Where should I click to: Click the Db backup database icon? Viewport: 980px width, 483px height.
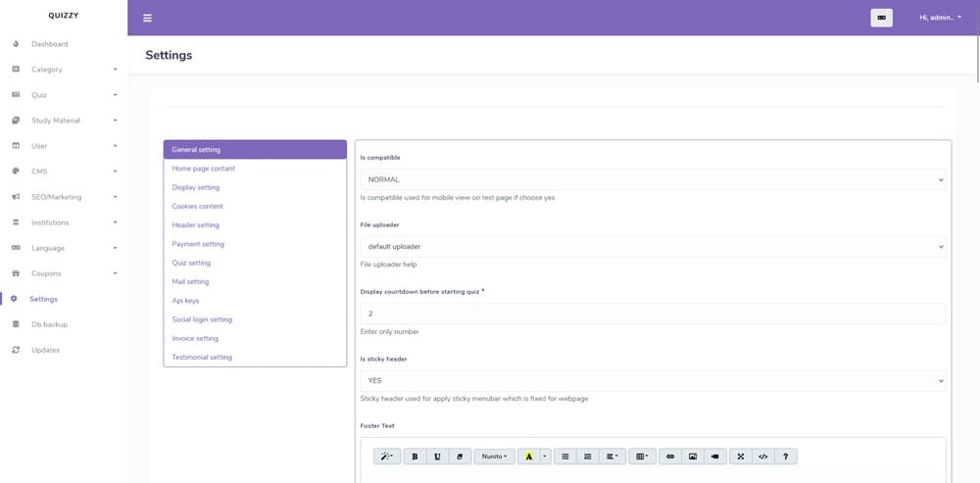point(16,325)
